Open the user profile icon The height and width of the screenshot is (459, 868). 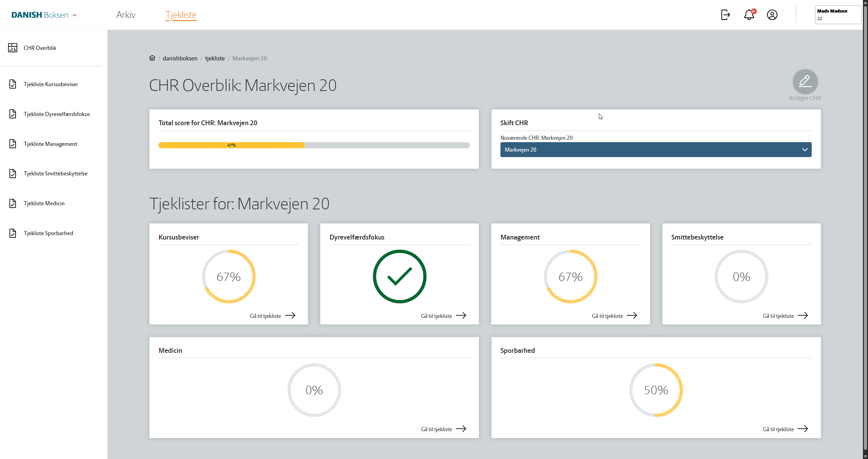[772, 15]
